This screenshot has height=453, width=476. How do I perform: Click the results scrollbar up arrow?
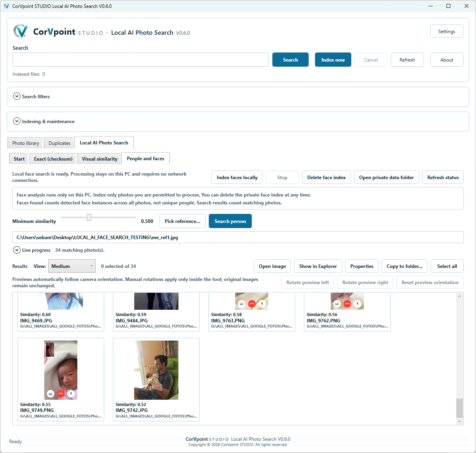(459, 296)
